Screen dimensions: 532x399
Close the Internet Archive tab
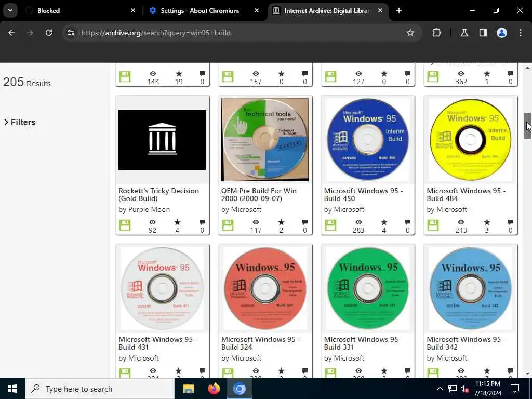pyautogui.click(x=380, y=10)
